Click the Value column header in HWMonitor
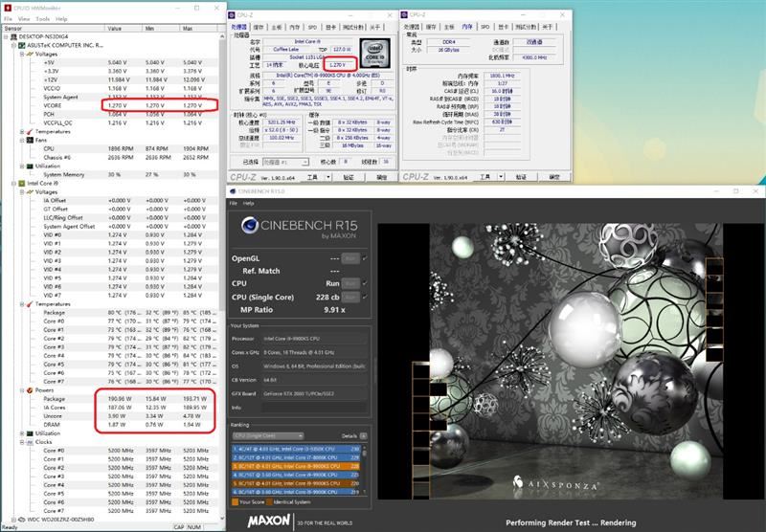Screen dimensions: 766x532 pyautogui.click(x=124, y=29)
